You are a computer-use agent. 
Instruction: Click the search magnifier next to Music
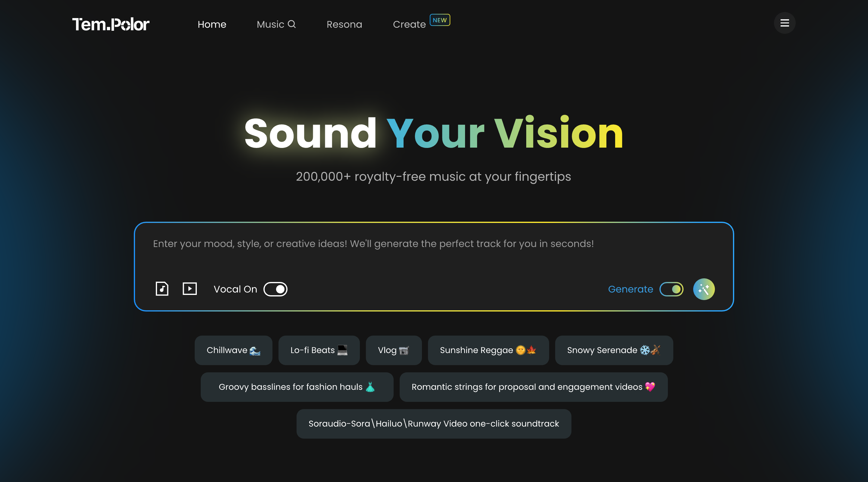292,24
